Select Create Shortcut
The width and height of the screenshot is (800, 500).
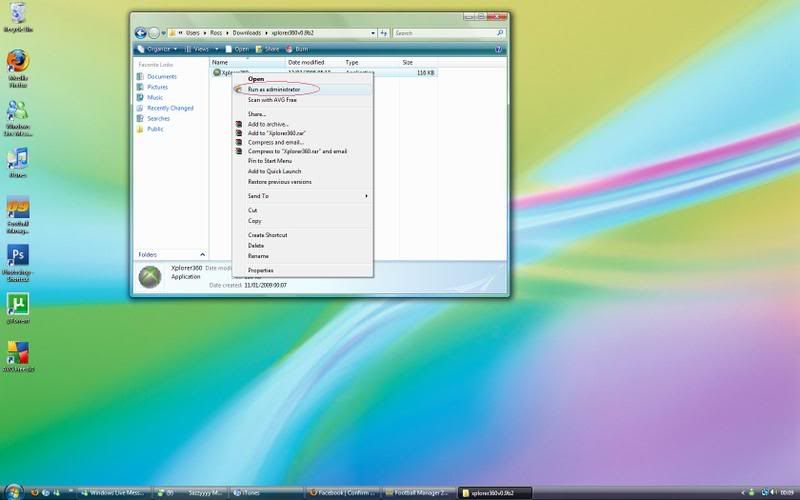tap(303, 235)
